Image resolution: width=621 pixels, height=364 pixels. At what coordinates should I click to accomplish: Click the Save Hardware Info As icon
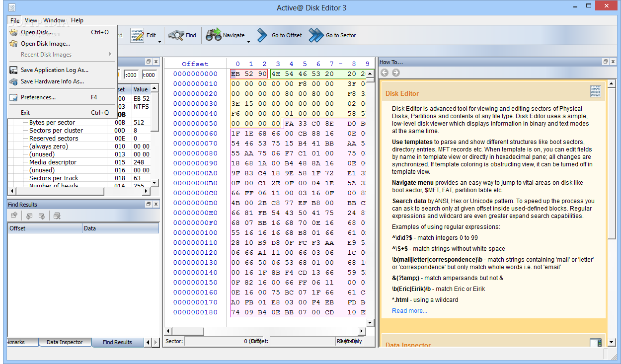pos(13,81)
